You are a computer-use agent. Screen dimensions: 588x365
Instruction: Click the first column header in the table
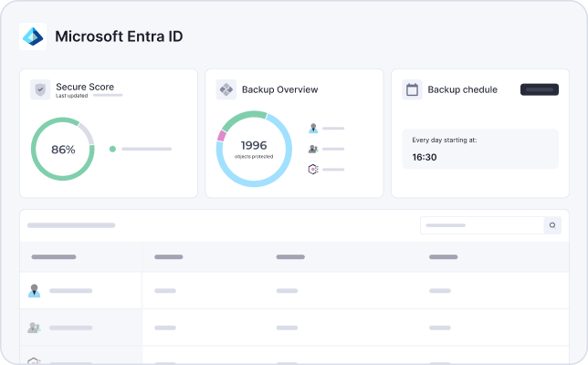[x=54, y=257]
